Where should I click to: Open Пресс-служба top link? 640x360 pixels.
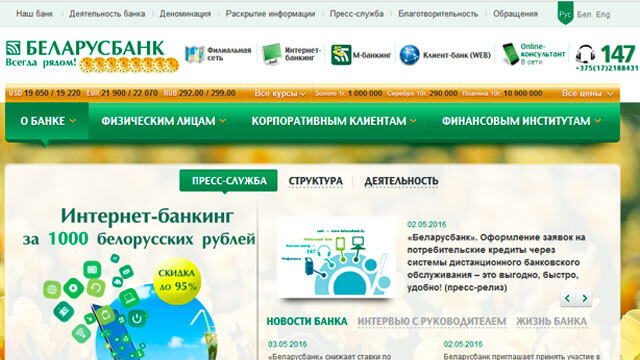[x=357, y=14]
